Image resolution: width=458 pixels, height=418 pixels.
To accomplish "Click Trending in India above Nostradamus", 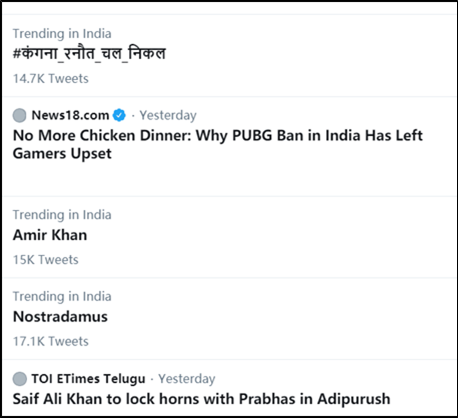I will (62, 297).
